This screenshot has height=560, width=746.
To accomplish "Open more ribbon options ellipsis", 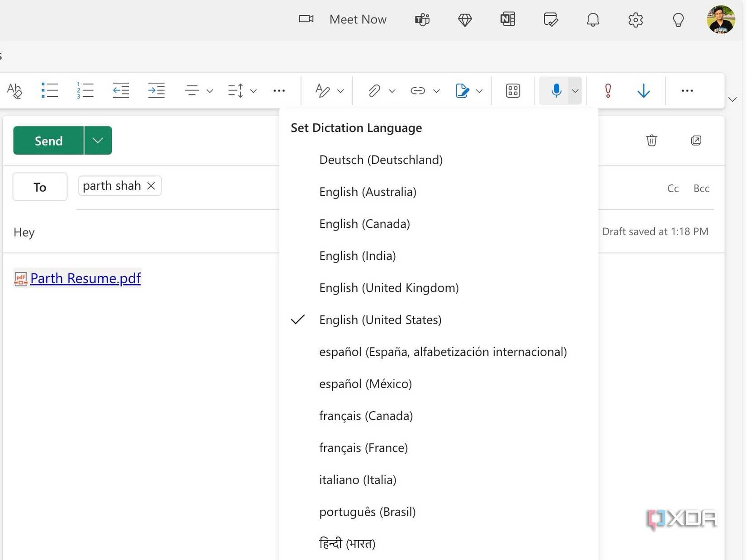I will pos(687,91).
